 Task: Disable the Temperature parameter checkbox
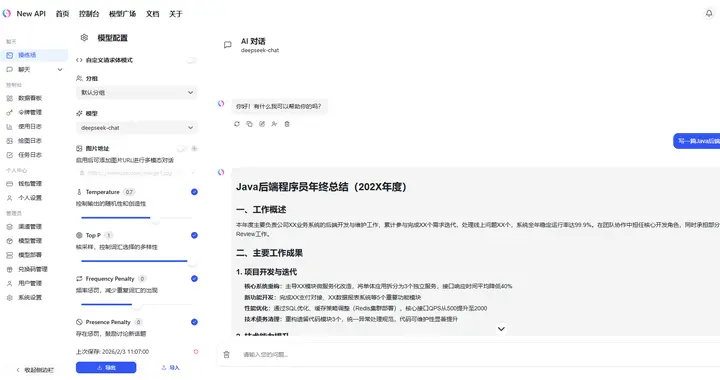[x=194, y=192]
